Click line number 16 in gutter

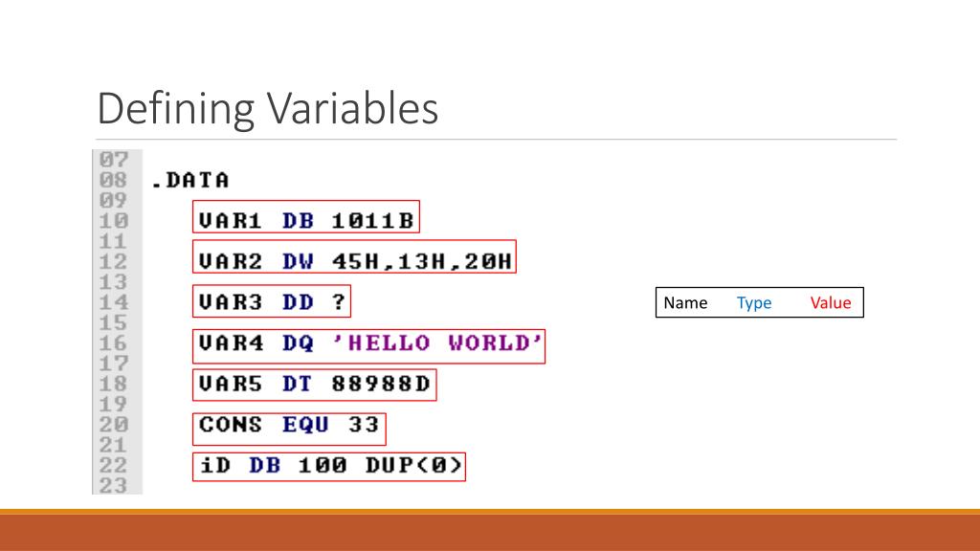(x=114, y=343)
